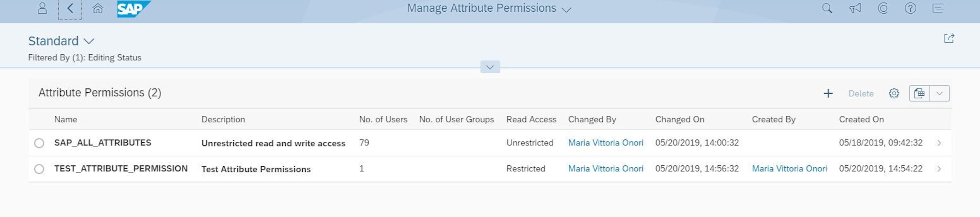Open Created By Maria Vittoria Onori link
980x217 pixels.
tap(789, 169)
